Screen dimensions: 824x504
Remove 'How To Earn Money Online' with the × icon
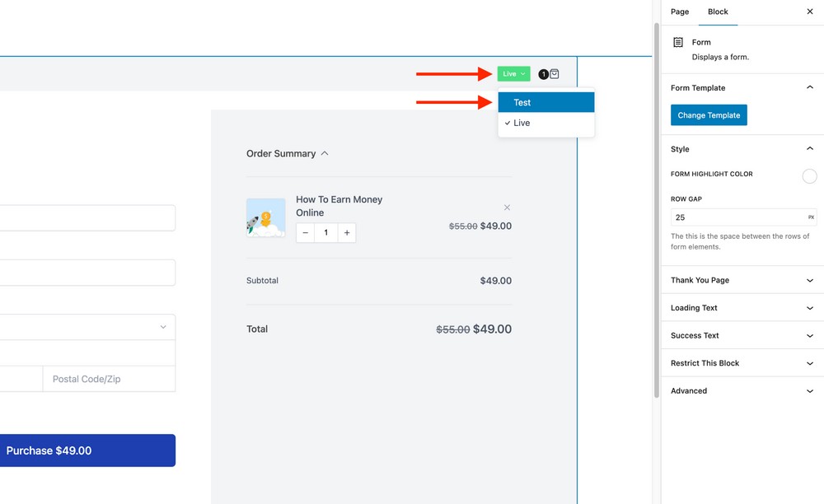click(507, 208)
